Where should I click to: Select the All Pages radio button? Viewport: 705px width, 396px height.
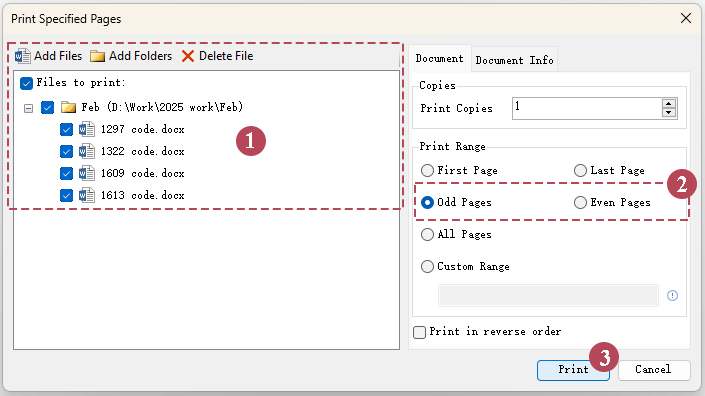[427, 234]
